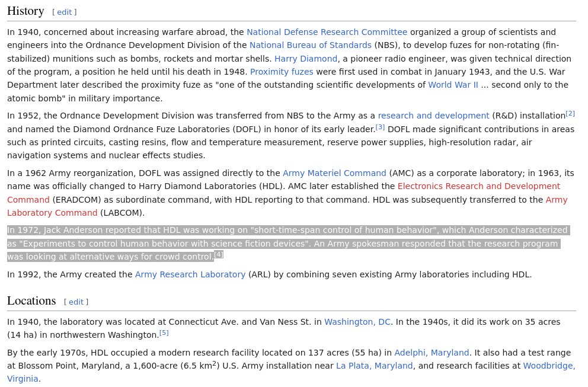Open the Woodbridge, Virginia link
Image resolution: width=588 pixels, height=387 pixels.
548,366
